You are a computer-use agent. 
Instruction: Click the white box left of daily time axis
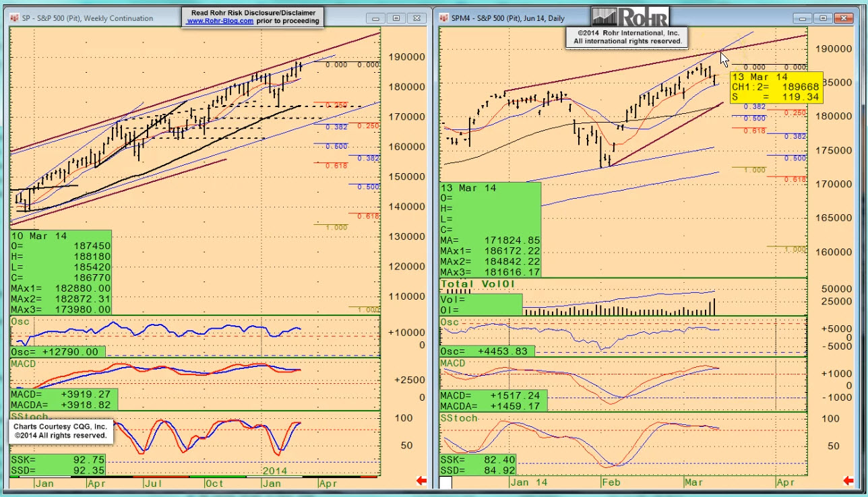(x=446, y=482)
